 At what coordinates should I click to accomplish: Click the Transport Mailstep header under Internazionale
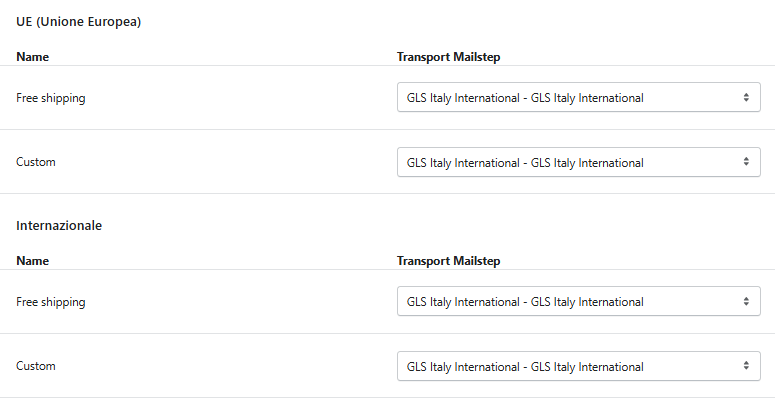(x=448, y=261)
